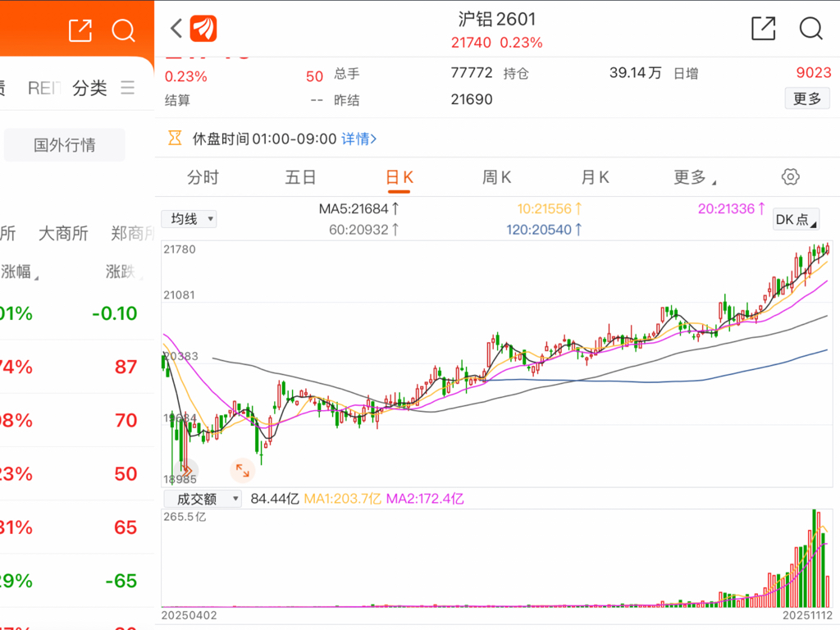Viewport: 840px width, 630px height.
Task: Open the orange app logo icon
Action: [x=203, y=29]
